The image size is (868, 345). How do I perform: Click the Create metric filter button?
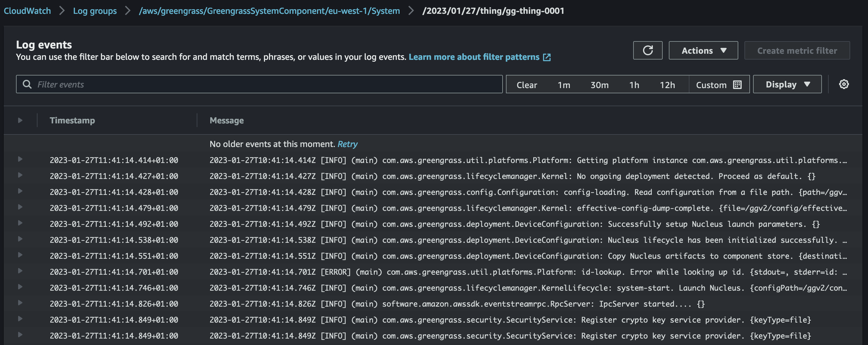coord(797,50)
